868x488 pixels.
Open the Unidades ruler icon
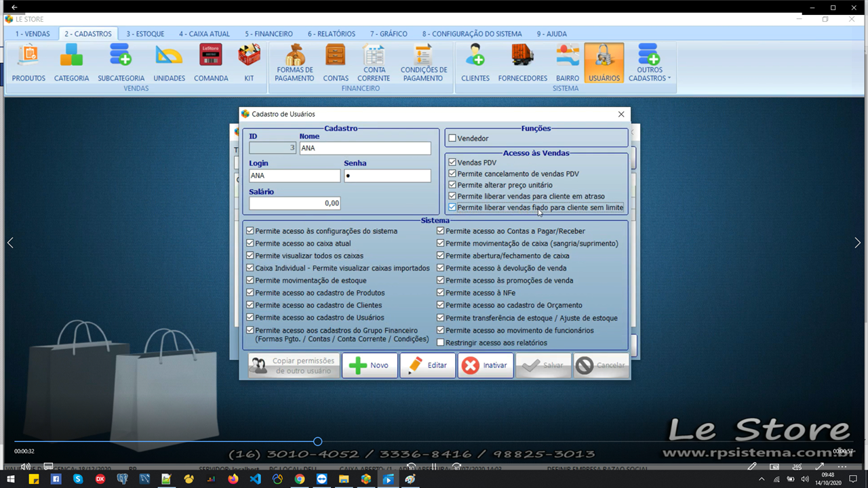pos(169,63)
